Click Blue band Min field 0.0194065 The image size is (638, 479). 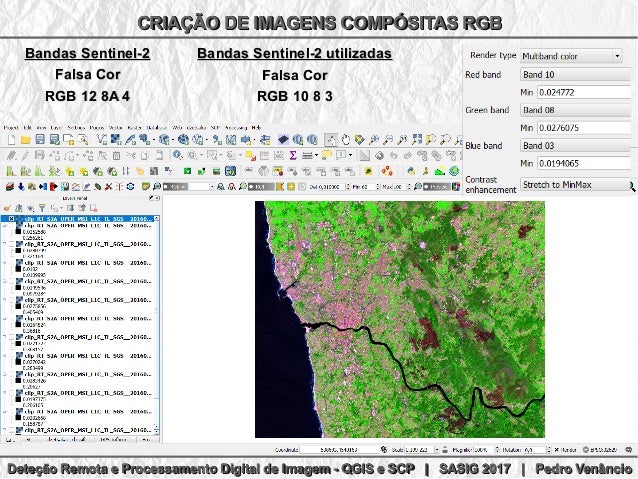(x=583, y=163)
